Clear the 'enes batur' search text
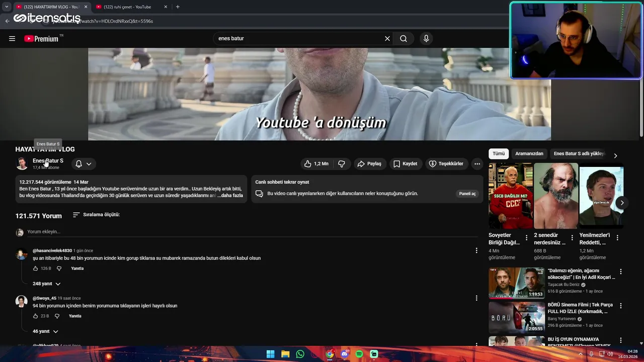Screen dimensions: 644x362 click(387, 39)
